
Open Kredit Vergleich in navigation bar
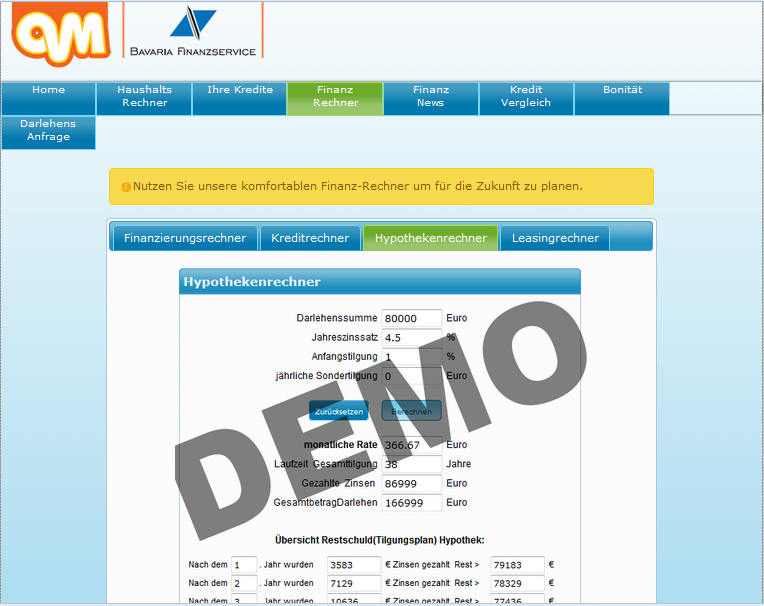pos(526,98)
